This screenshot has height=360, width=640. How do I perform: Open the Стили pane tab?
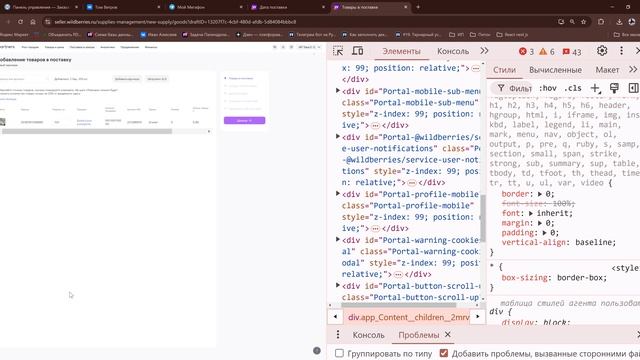click(504, 70)
